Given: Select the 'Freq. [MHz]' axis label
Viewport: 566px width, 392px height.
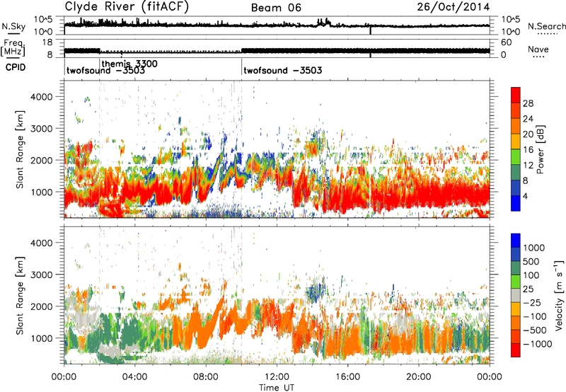Looking at the screenshot, I should coord(13,48).
